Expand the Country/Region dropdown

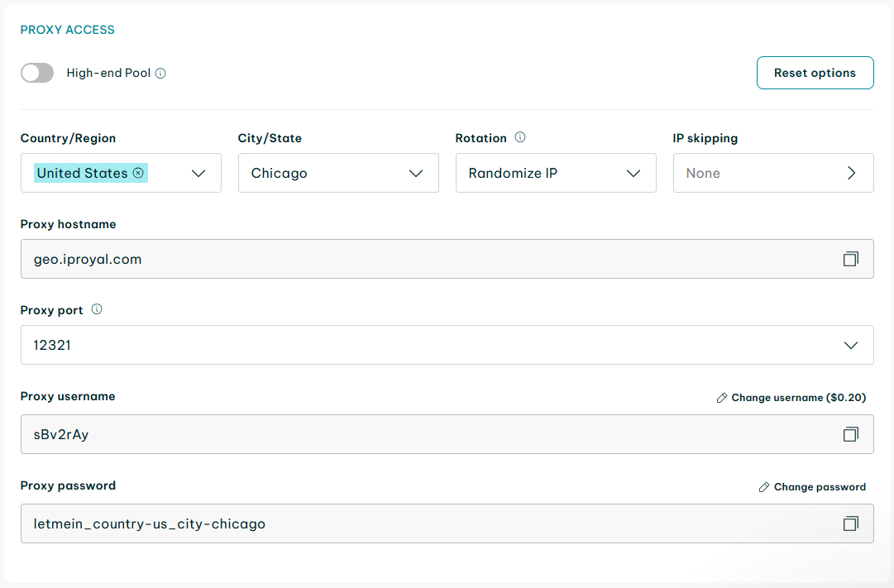pos(198,173)
